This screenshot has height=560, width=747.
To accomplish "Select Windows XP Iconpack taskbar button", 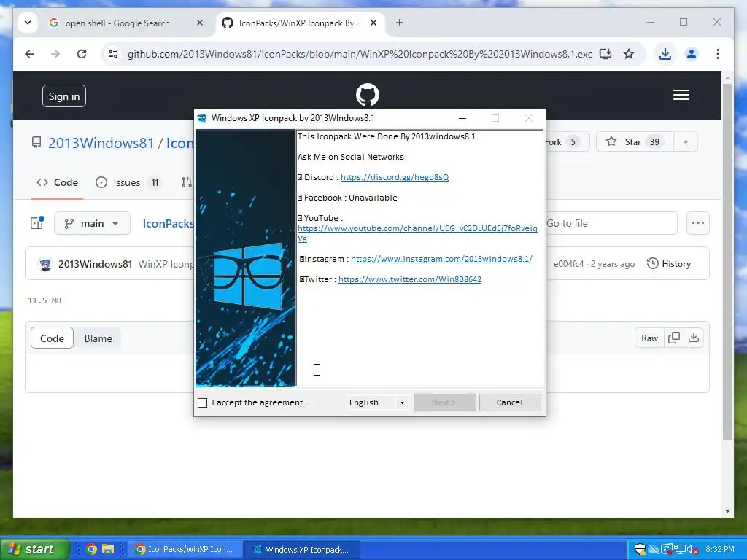I will (302, 550).
